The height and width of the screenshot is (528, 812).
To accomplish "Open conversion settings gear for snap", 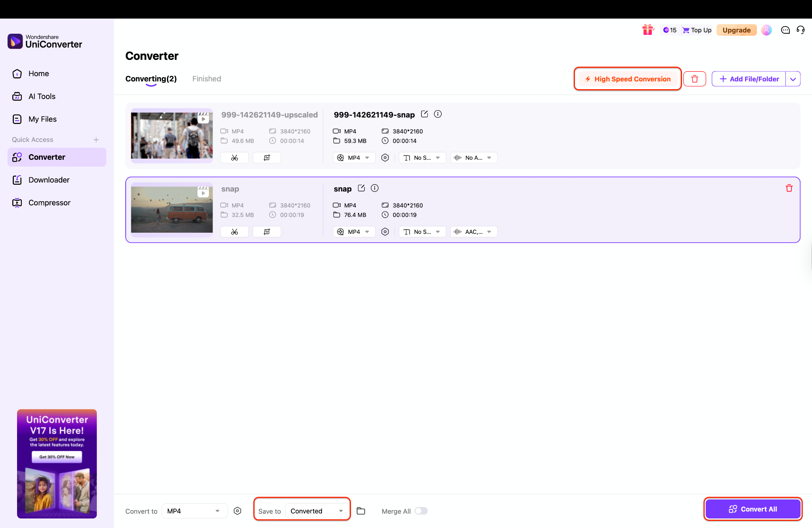I will [385, 231].
